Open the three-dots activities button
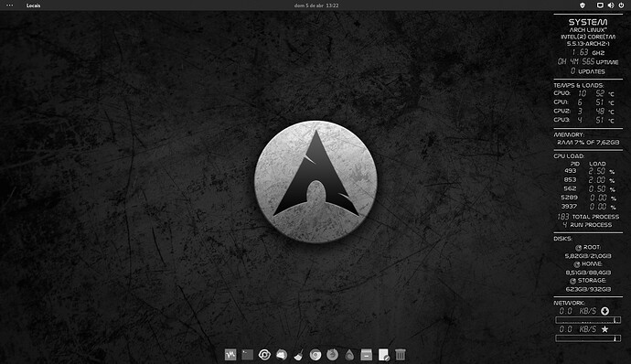Screen dimensions: 631x364 point(10,5)
